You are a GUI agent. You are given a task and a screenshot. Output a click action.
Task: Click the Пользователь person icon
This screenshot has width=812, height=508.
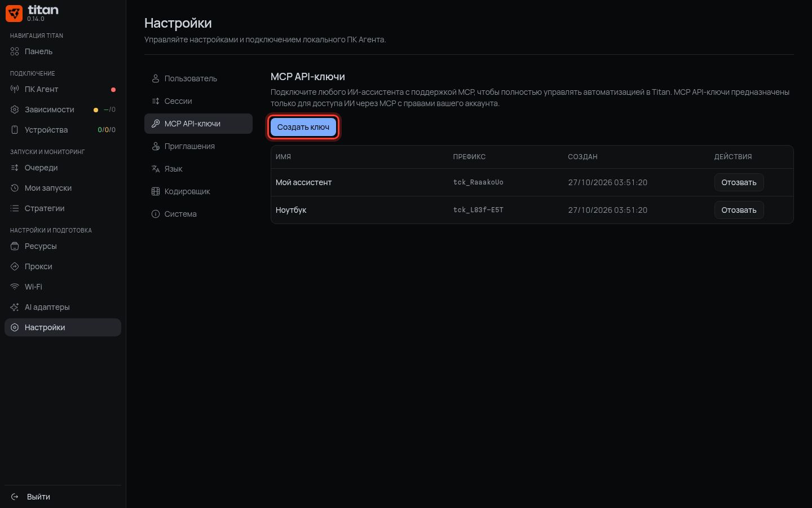tap(156, 78)
